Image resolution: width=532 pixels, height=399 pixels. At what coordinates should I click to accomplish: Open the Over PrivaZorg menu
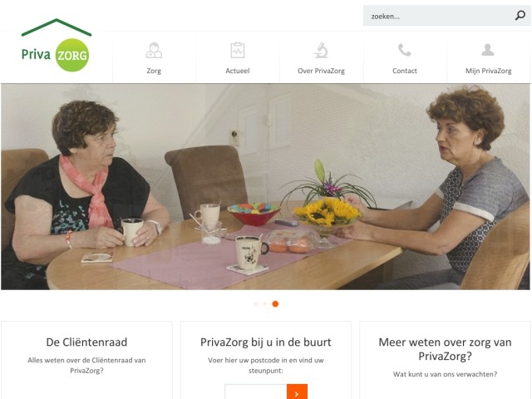(321, 71)
